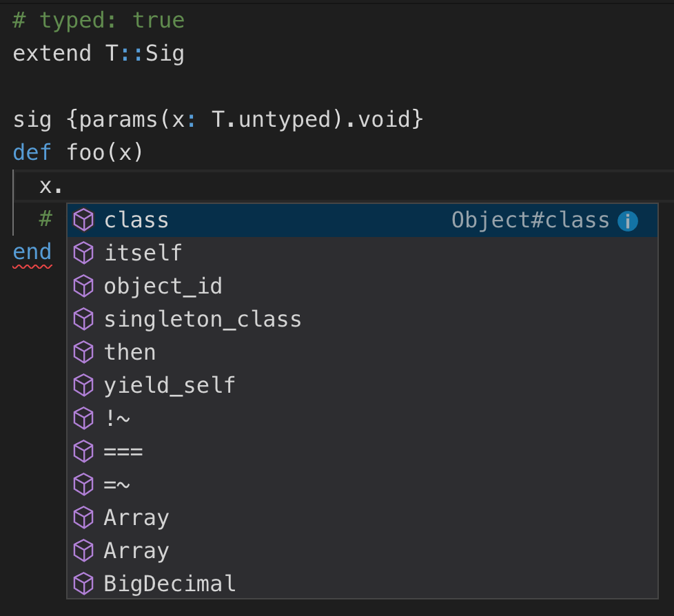The width and height of the screenshot is (674, 616).
Task: Click the method icon beside "singleton_class"
Action: [x=83, y=319]
